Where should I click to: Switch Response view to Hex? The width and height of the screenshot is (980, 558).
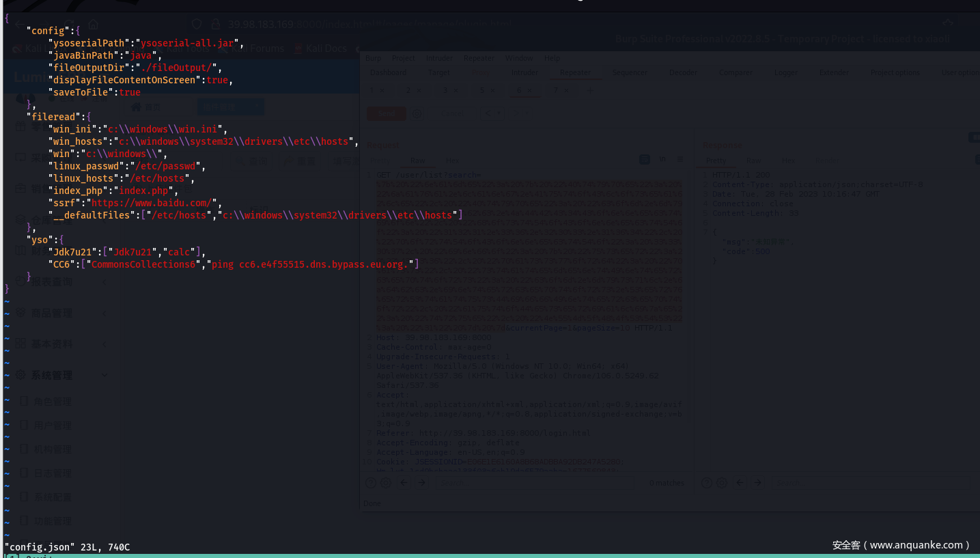click(788, 161)
